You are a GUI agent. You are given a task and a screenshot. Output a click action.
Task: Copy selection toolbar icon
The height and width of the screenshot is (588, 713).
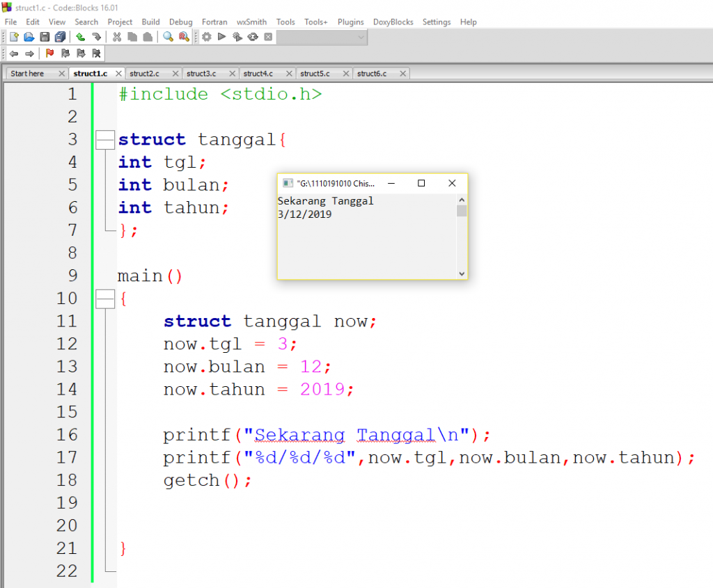[132, 37]
